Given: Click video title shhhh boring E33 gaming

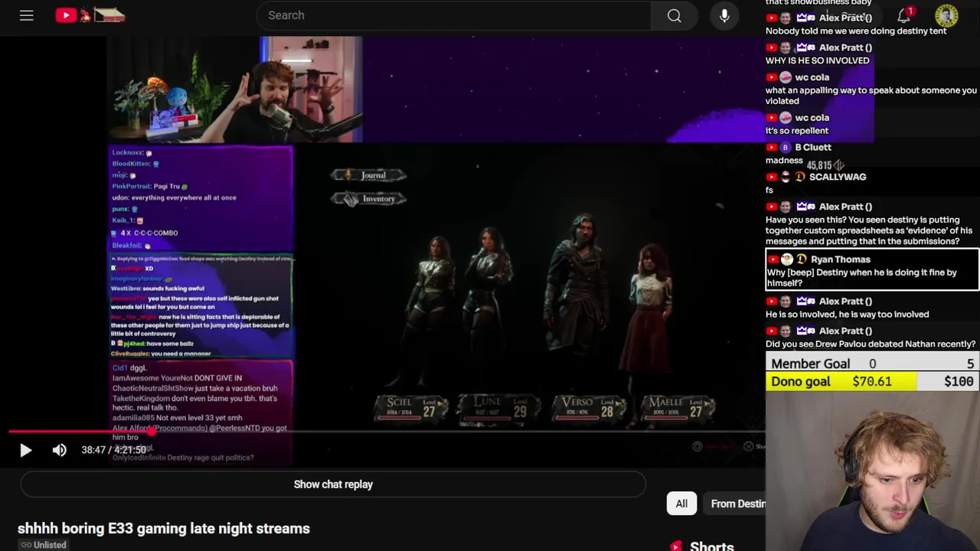Looking at the screenshot, I should [164, 529].
